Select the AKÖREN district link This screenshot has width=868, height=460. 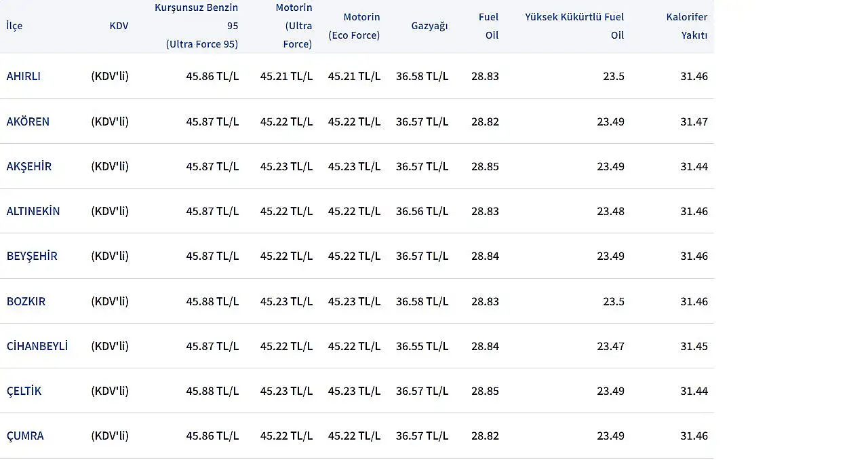[28, 121]
